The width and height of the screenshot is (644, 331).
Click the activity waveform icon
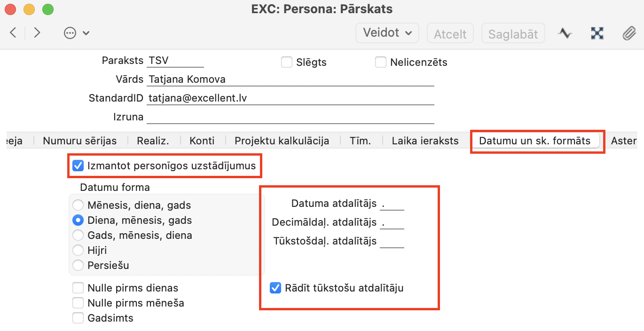point(565,33)
